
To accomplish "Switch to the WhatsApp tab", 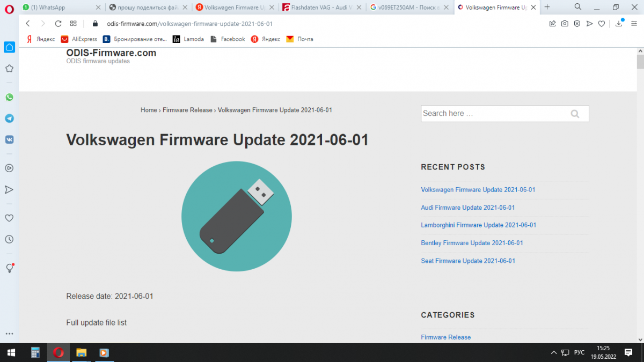I will coord(57,8).
